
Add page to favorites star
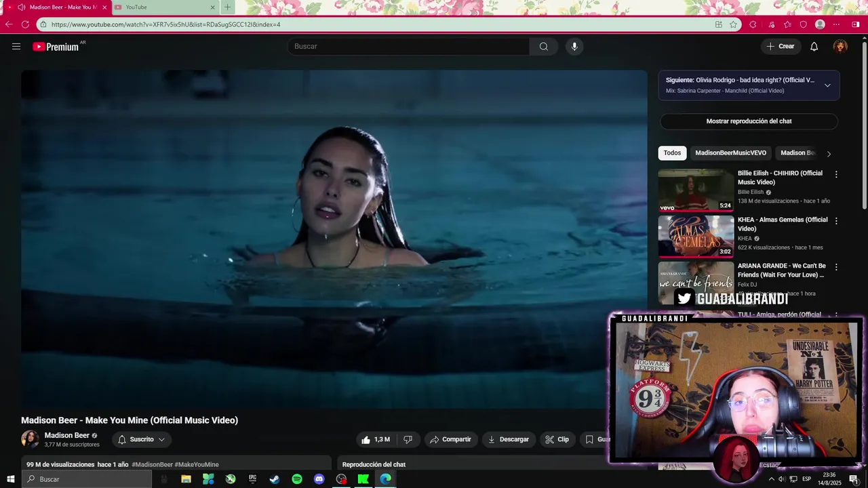(x=733, y=24)
